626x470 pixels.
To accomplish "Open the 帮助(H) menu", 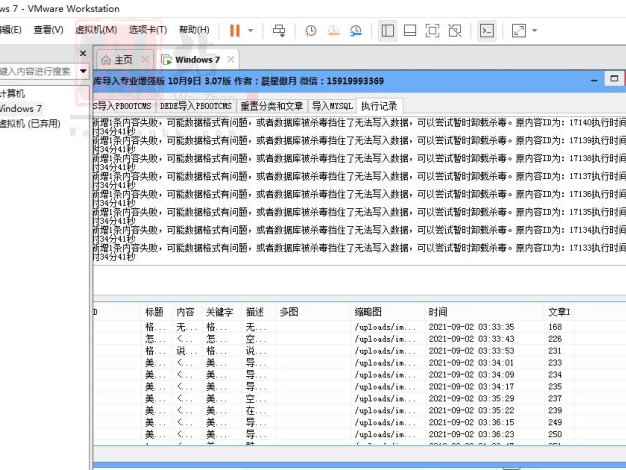I will click(194, 30).
